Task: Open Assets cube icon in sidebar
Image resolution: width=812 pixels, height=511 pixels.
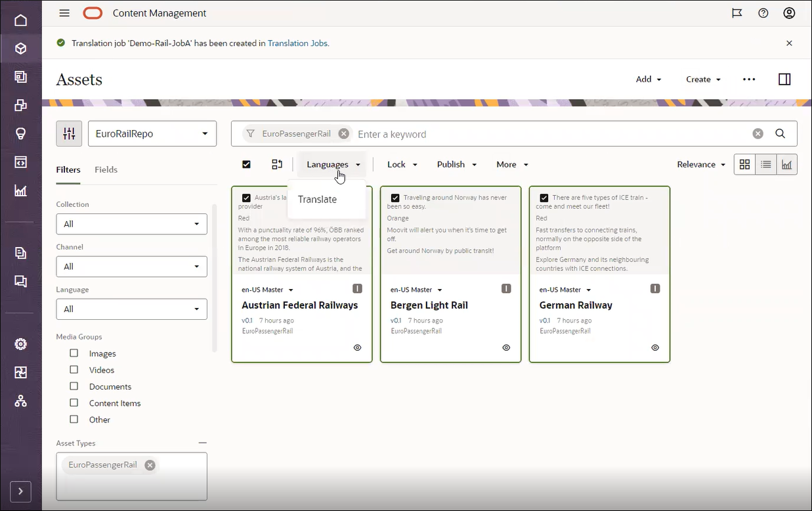Action: pos(21,49)
